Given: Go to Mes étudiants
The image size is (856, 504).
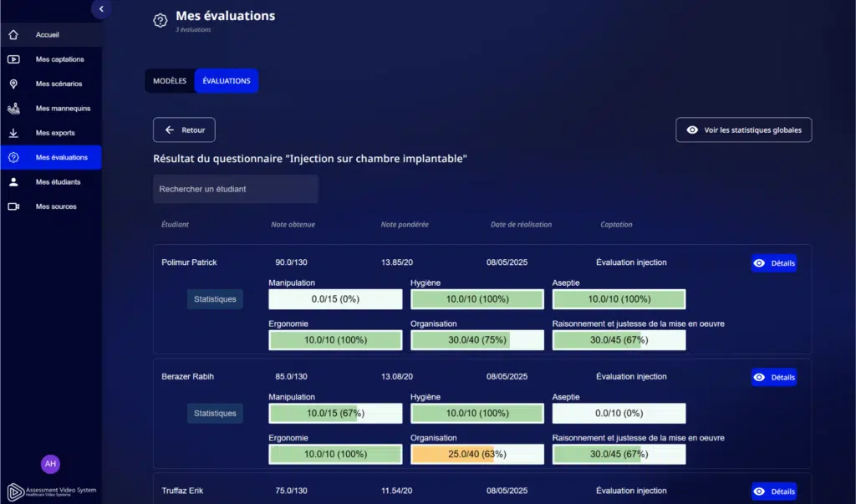Looking at the screenshot, I should point(58,182).
